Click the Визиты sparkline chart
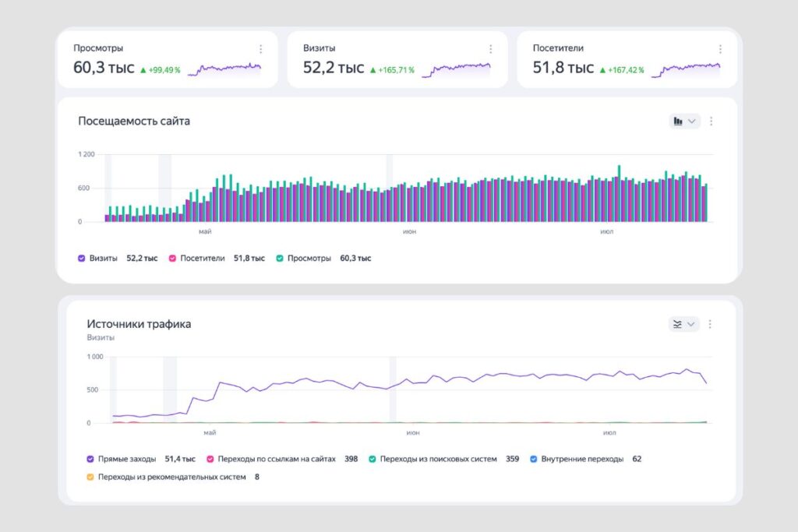Screen dimensions: 798x532 (x=457, y=69)
